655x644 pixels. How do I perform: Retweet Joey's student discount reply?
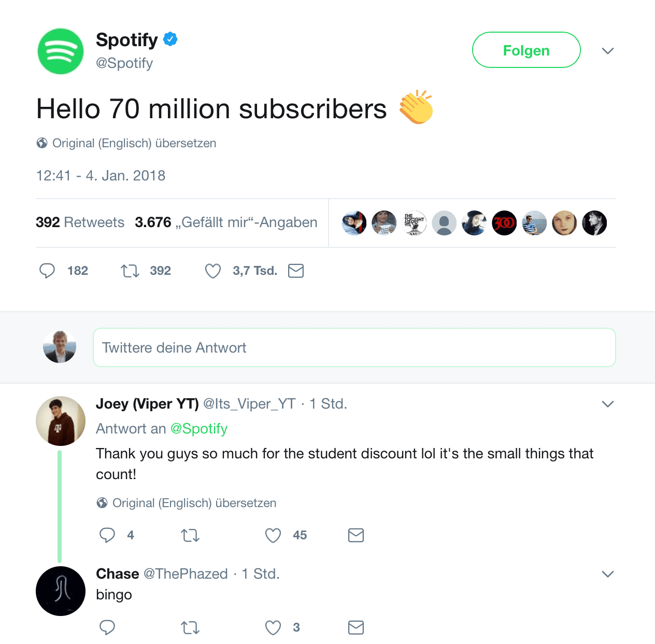coord(190,535)
